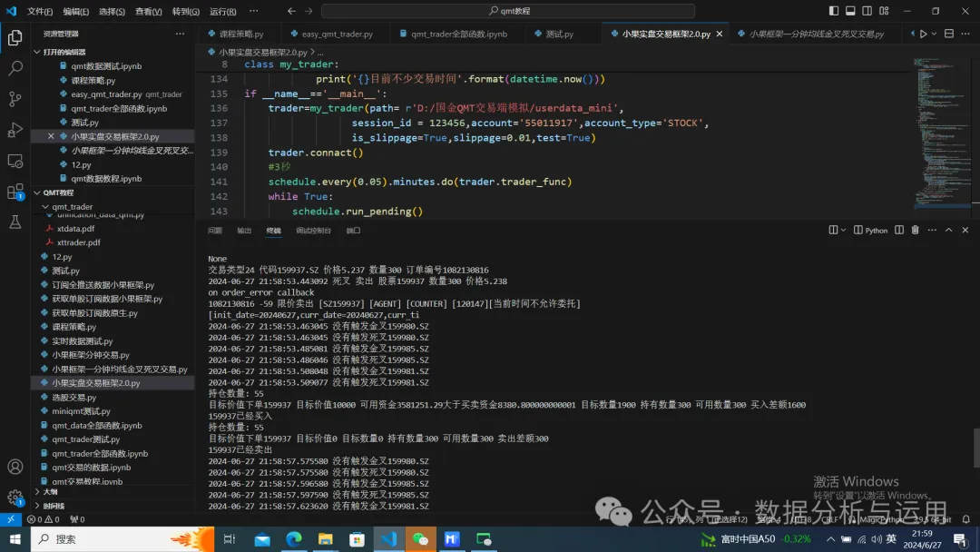Go back in navigation history
Image resolution: width=980 pixels, height=552 pixels.
(291, 11)
